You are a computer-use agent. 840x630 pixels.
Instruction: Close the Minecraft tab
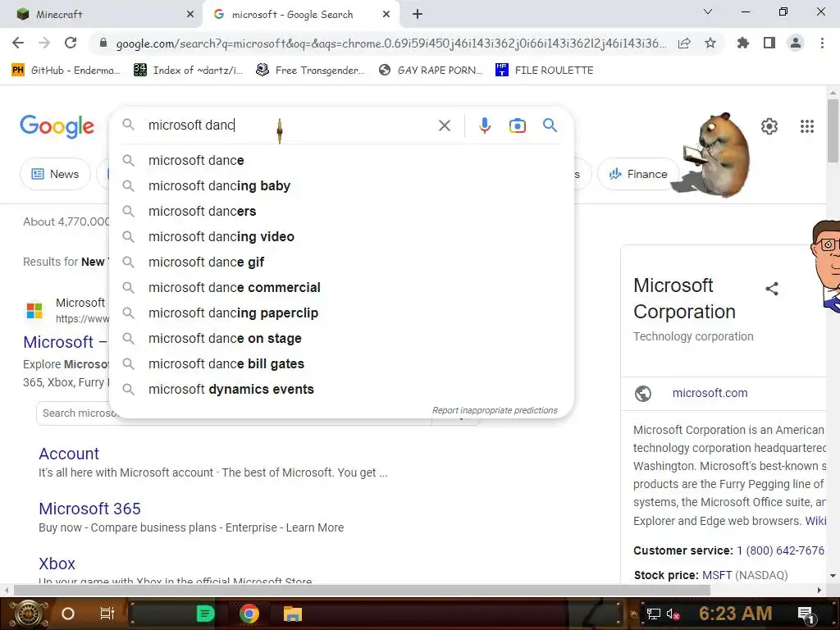click(x=190, y=15)
